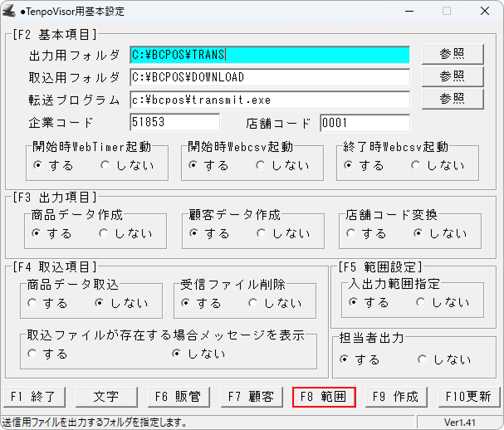Select しない for 担当者出力
Viewport: 504px width, 430px height.
click(x=423, y=359)
